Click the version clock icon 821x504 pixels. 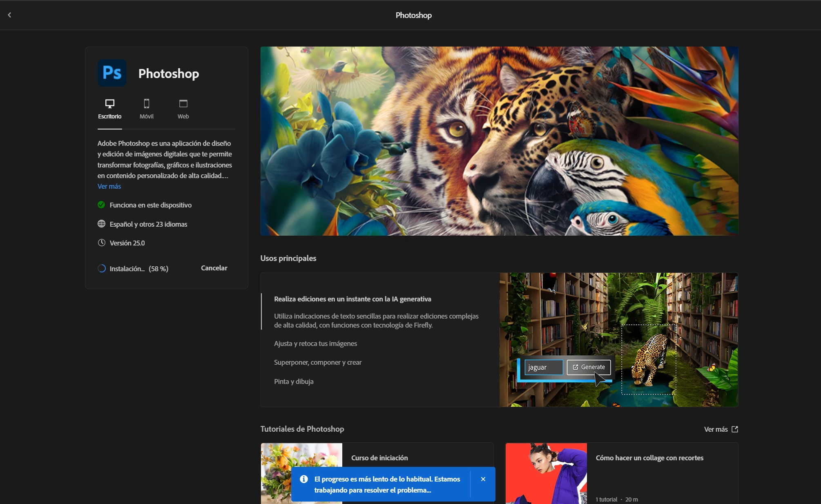101,243
